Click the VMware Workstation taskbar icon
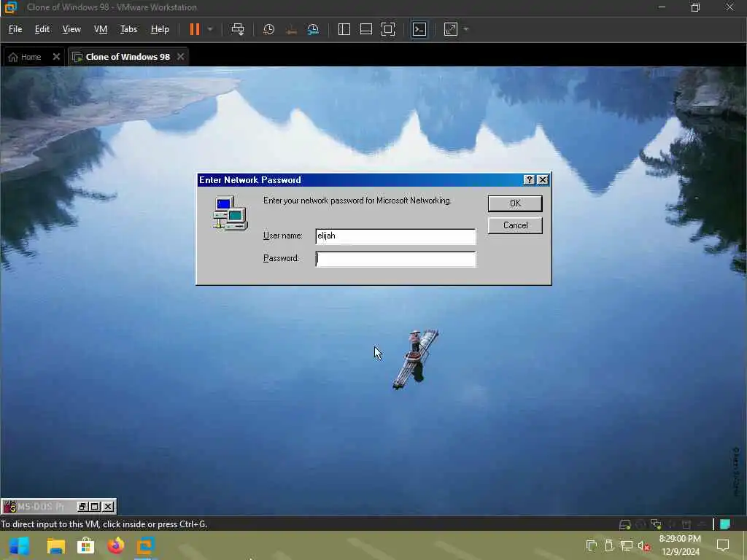Image resolution: width=747 pixels, height=560 pixels. (x=145, y=545)
